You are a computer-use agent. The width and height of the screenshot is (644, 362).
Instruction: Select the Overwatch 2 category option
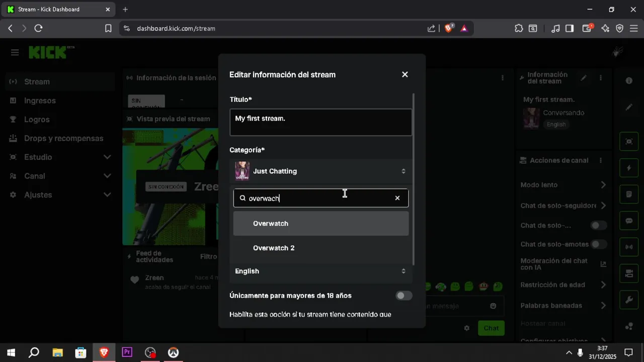coord(320,248)
